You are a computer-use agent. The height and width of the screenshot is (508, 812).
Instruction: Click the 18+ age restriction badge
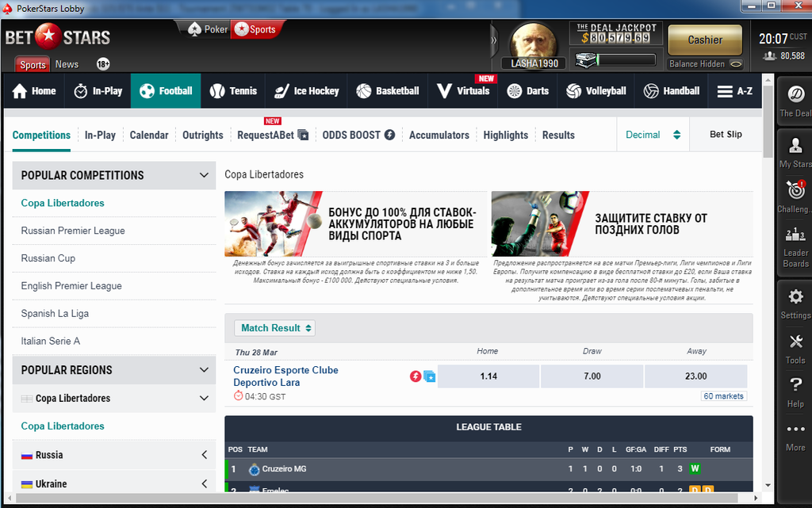click(103, 64)
